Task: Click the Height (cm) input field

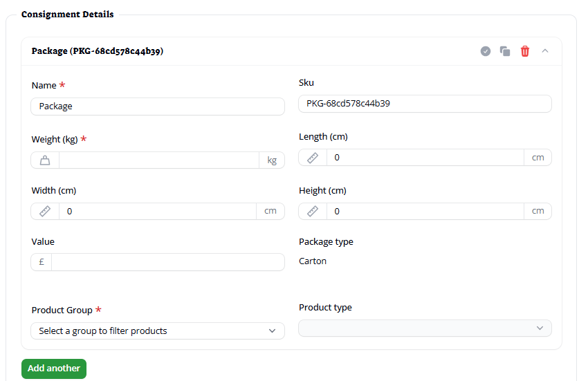Action: pos(425,212)
